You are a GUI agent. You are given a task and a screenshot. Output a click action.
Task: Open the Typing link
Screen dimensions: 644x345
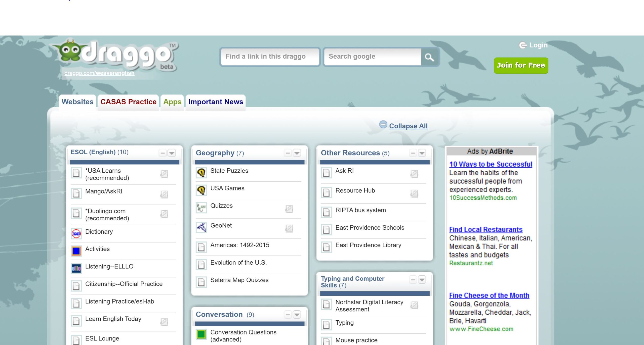click(344, 323)
